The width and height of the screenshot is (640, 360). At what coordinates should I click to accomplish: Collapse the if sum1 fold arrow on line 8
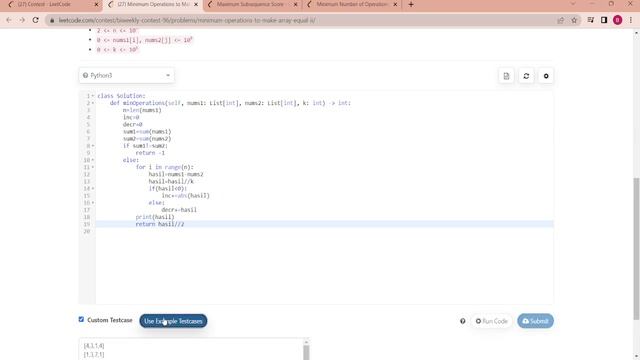pos(93,146)
